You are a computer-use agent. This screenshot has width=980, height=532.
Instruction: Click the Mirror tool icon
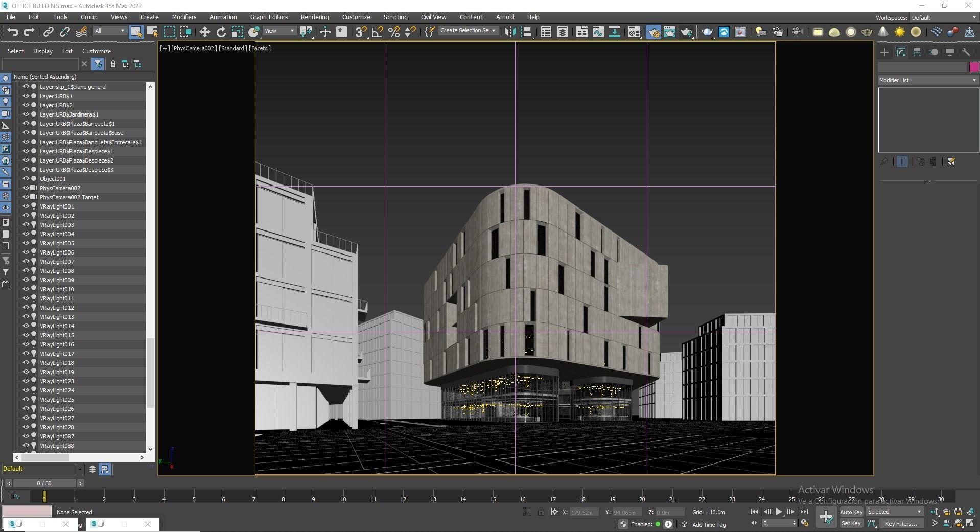click(x=510, y=32)
